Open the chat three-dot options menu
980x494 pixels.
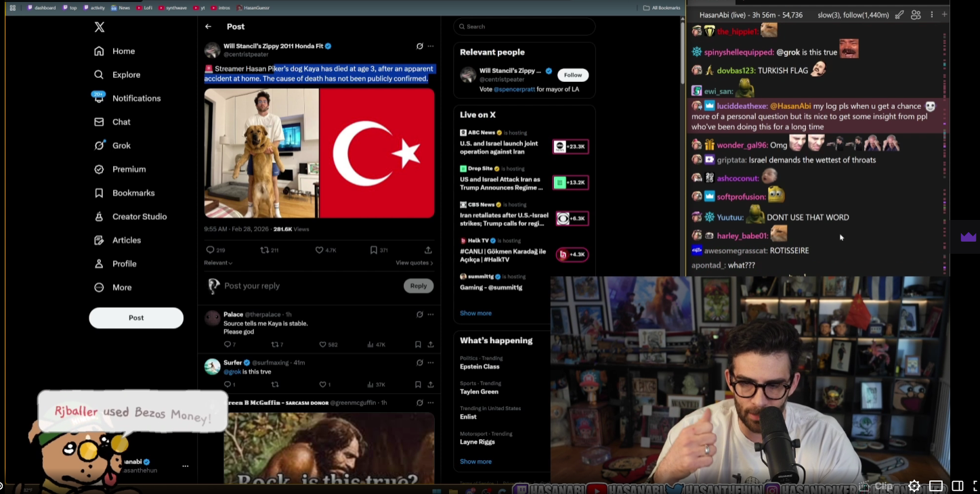click(932, 15)
